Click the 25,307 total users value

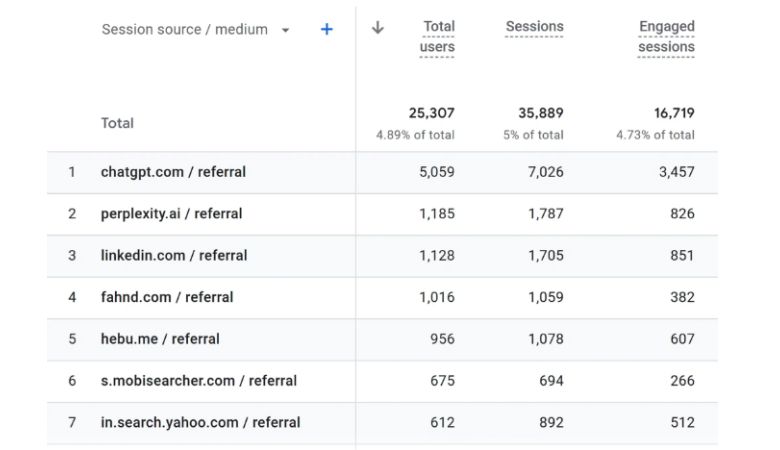coord(431,113)
